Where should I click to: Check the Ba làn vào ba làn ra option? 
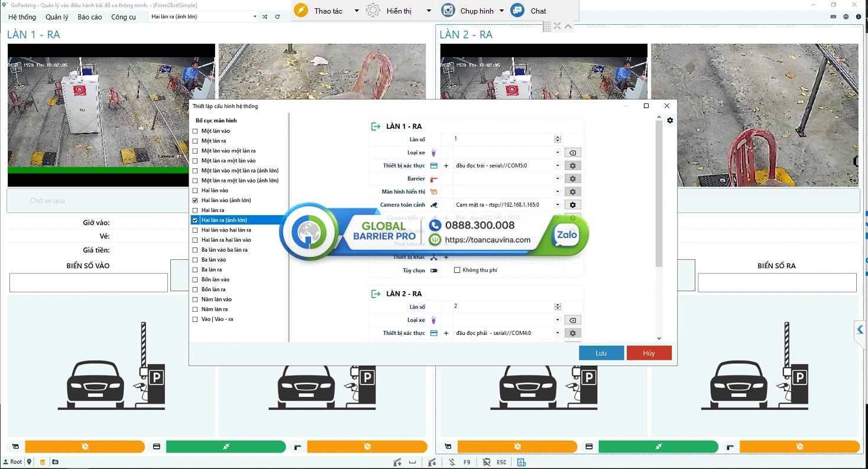(x=195, y=250)
